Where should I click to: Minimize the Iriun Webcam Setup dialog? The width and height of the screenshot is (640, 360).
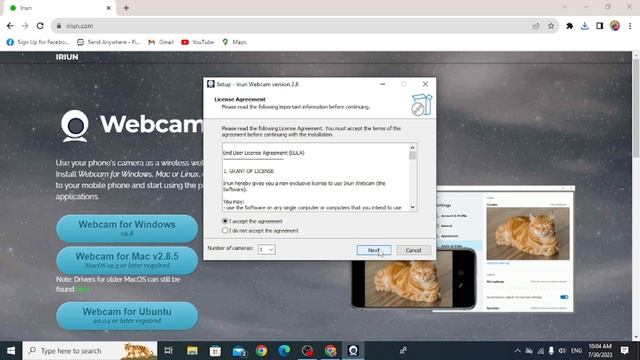(382, 84)
